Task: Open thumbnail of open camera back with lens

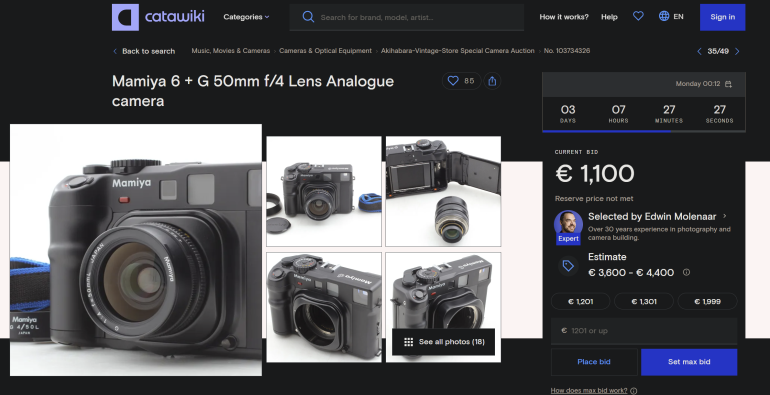Action: click(443, 191)
